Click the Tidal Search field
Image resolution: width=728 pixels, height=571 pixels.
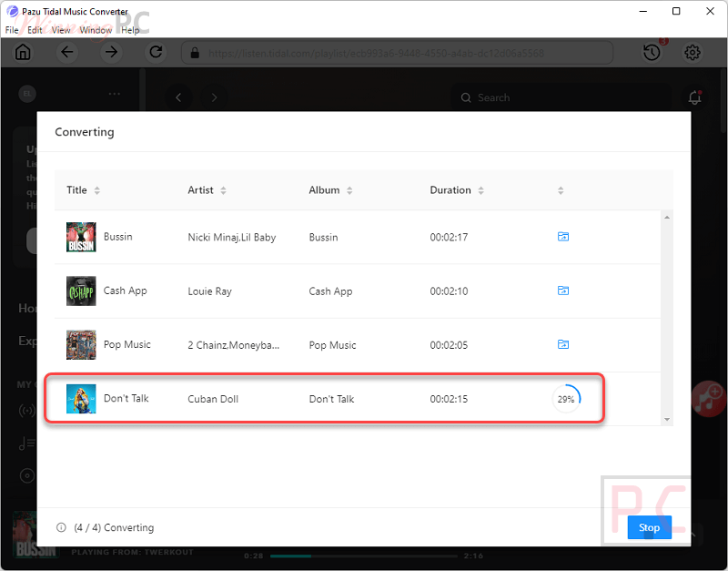coord(561,97)
